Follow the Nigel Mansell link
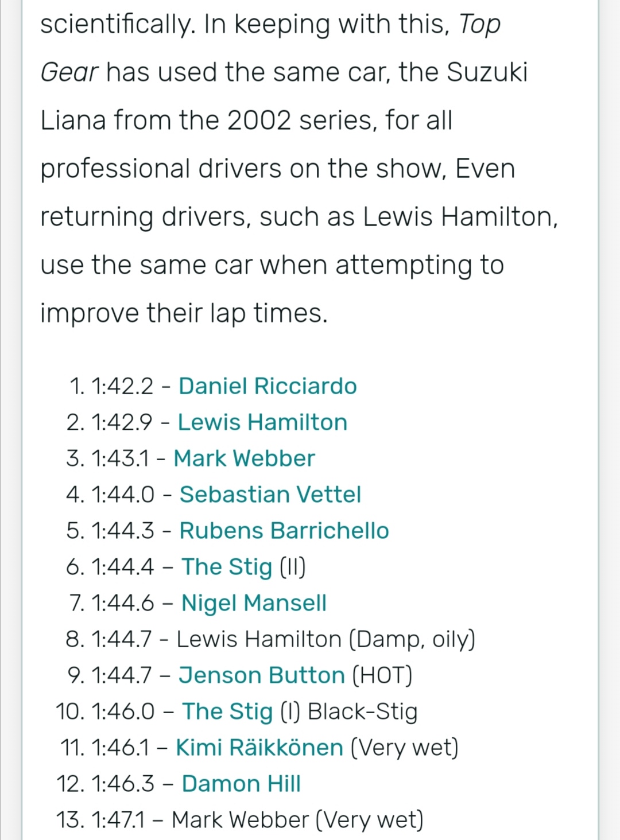The width and height of the screenshot is (620, 840). (254, 603)
